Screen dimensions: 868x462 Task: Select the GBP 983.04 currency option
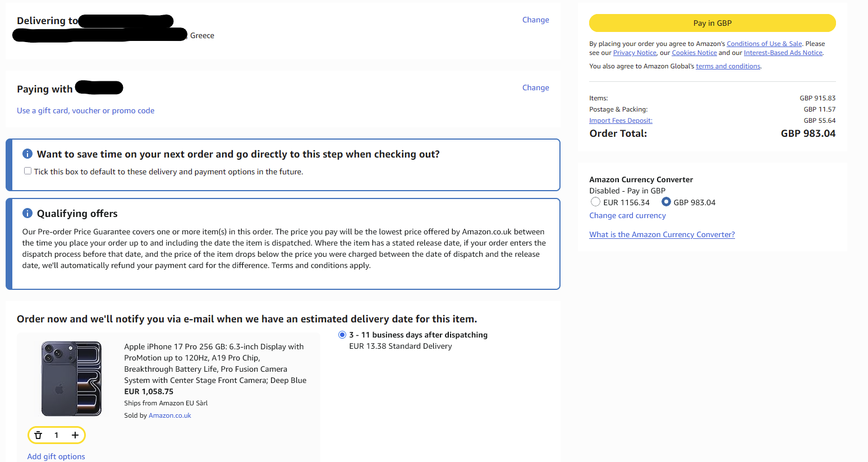(x=666, y=202)
